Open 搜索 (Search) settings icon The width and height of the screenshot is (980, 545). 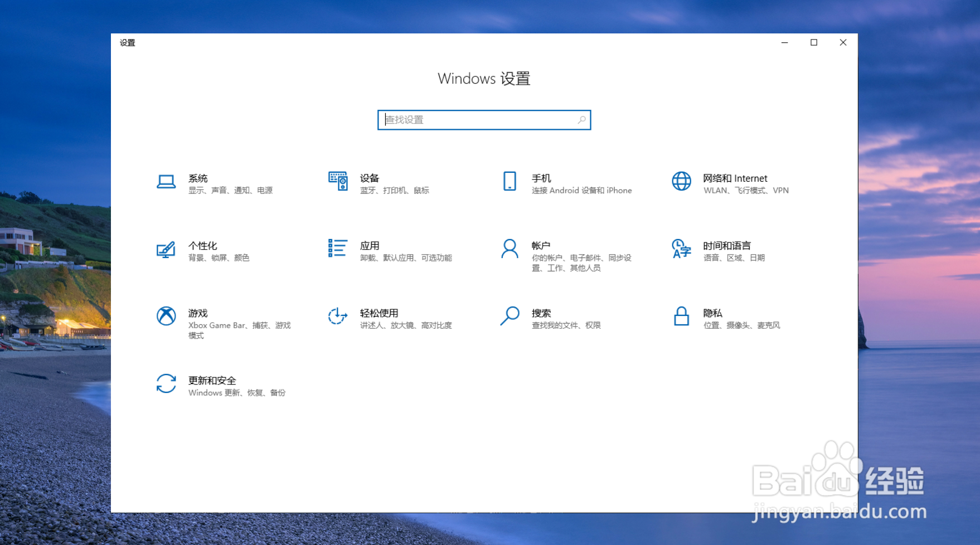point(509,317)
